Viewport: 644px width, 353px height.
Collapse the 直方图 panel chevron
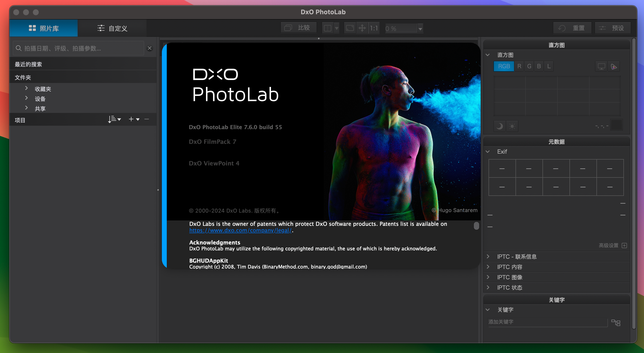coord(488,55)
